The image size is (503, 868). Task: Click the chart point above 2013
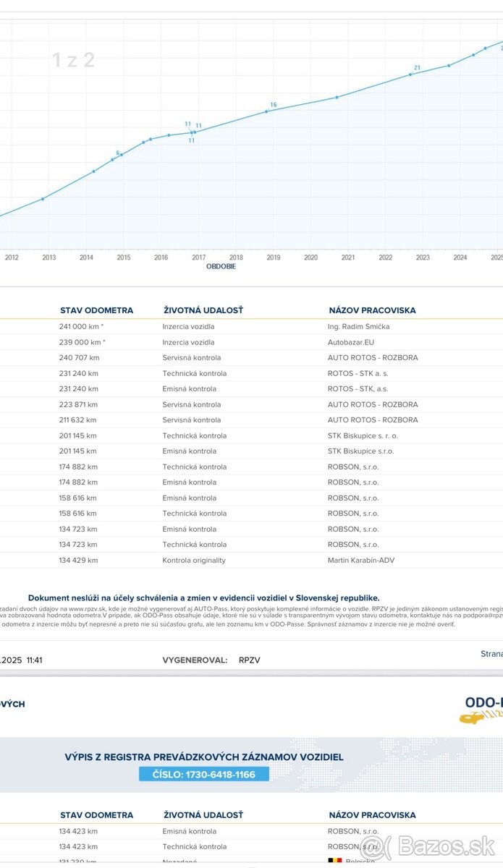43,198
